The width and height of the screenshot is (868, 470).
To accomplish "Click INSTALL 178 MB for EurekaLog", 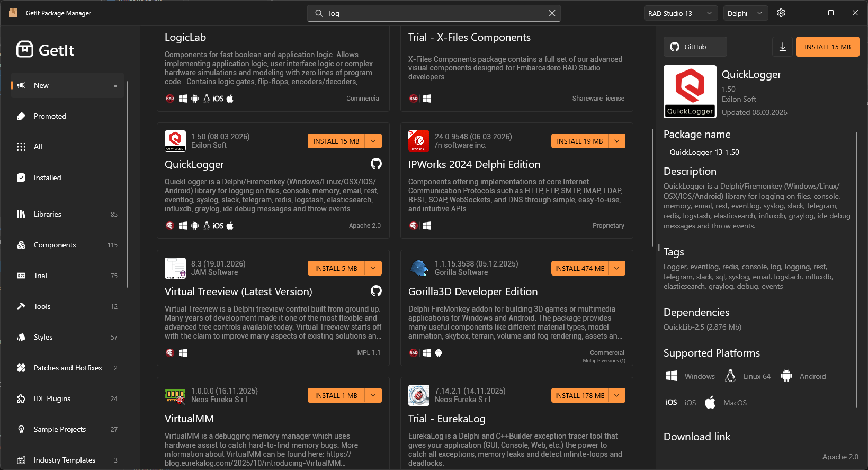I will pos(580,395).
